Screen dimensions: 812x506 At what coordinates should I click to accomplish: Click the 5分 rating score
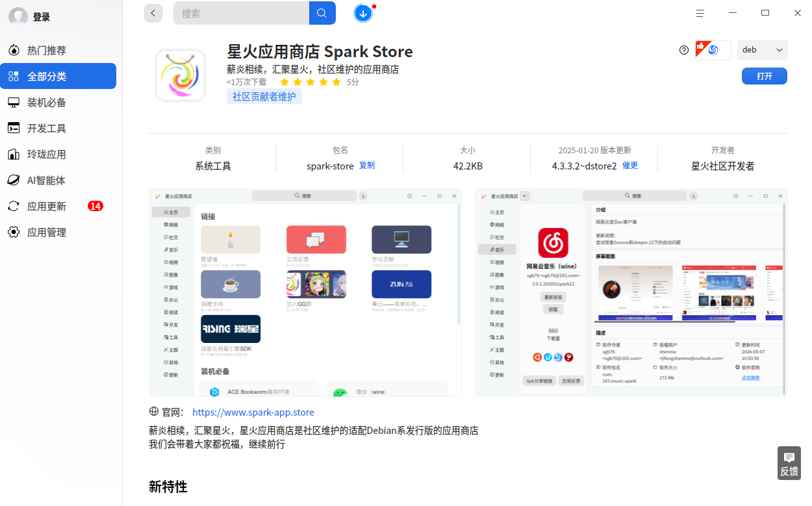353,82
